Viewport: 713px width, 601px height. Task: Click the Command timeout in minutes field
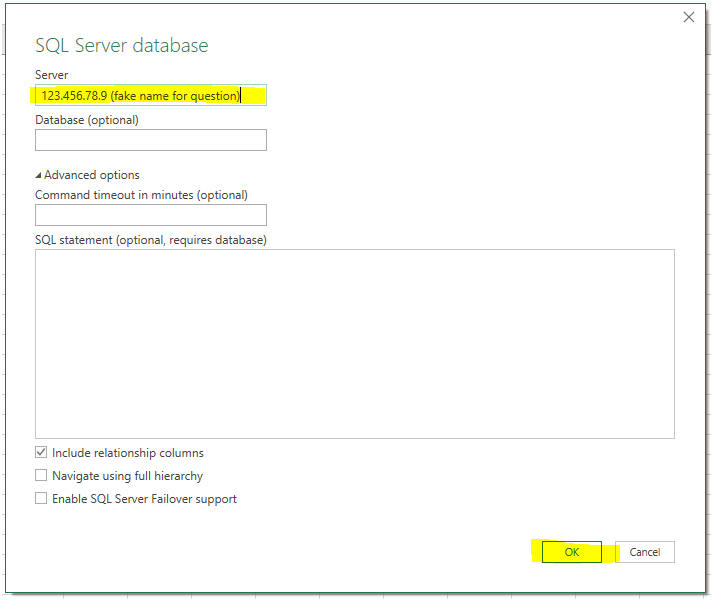click(151, 215)
